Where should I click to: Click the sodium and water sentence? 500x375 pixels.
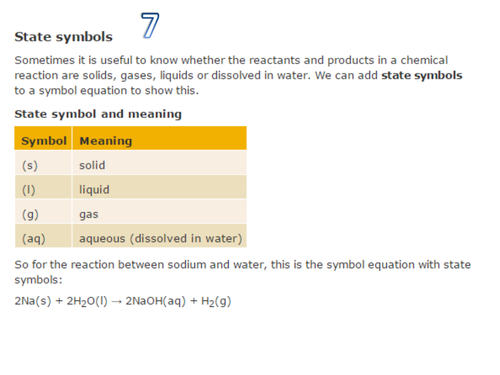click(x=242, y=272)
